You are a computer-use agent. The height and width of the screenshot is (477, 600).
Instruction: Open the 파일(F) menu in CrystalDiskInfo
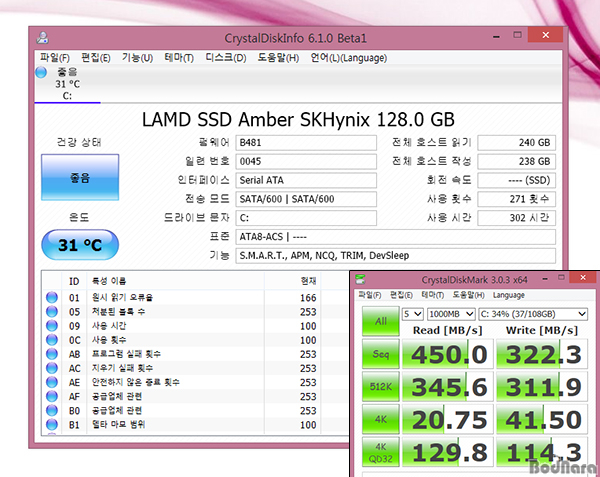click(55, 58)
